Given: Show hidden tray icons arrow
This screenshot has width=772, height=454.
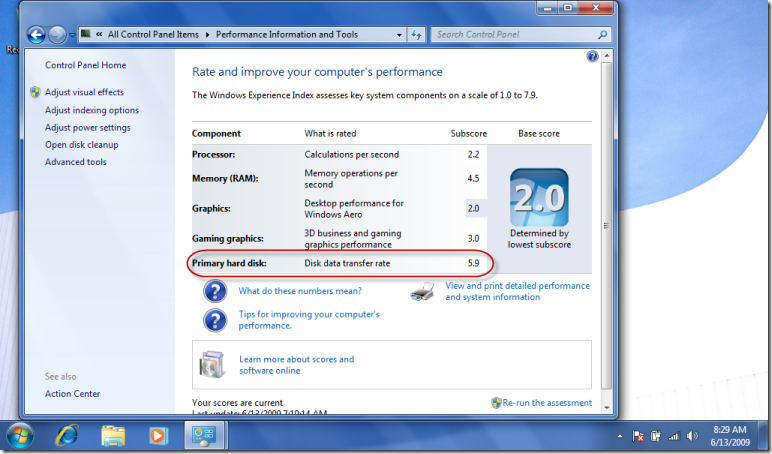Looking at the screenshot, I should pos(620,436).
